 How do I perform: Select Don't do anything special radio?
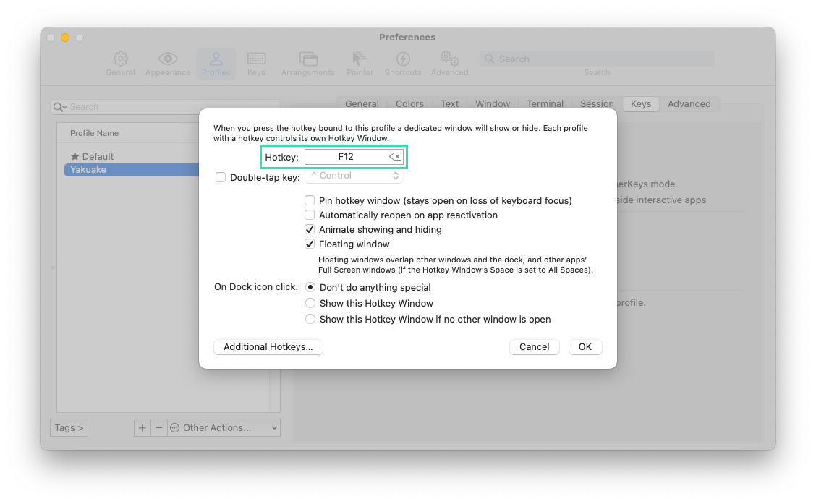coord(310,287)
